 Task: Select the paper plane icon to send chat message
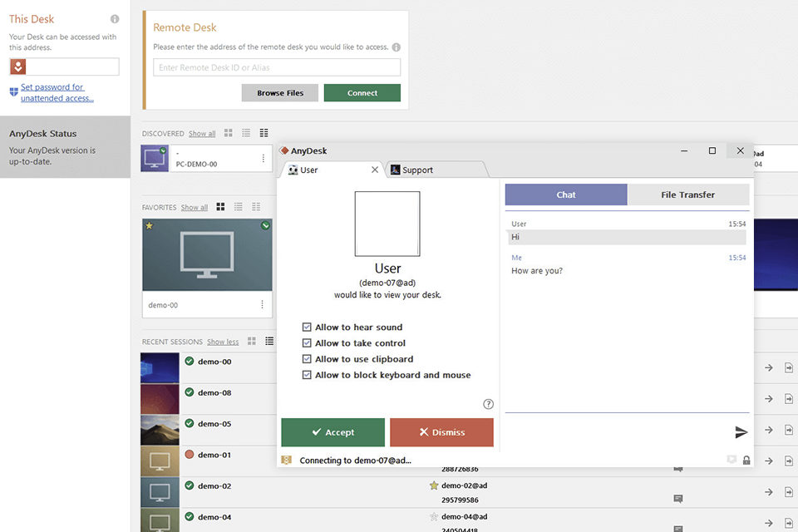[740, 431]
